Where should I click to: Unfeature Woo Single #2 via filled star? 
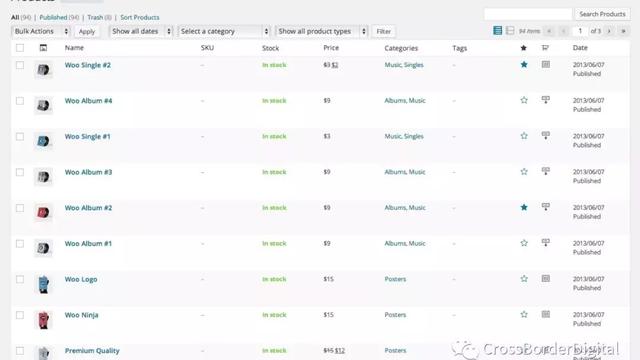[524, 64]
